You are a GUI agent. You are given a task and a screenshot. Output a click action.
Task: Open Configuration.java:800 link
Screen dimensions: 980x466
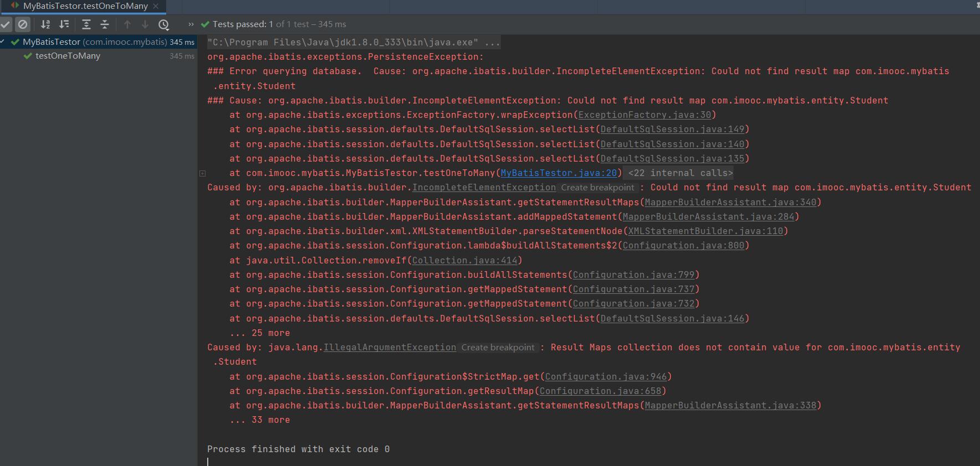683,246
